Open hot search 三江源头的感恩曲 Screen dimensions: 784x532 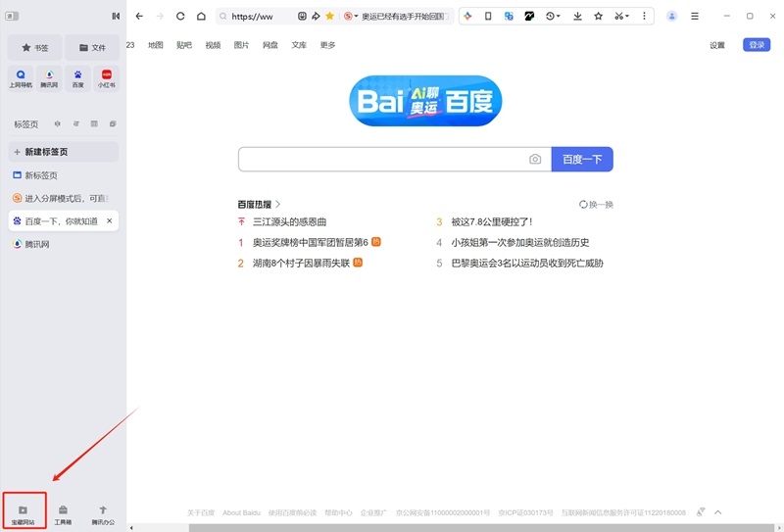pos(289,221)
